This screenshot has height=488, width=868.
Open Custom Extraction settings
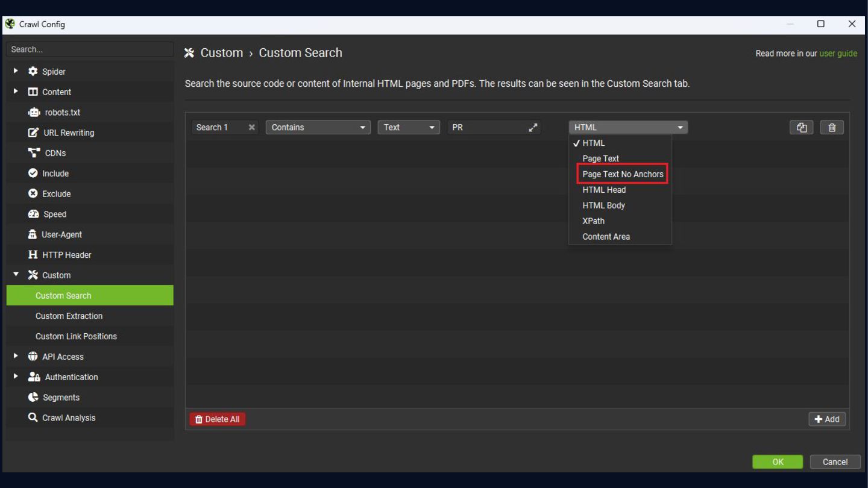tap(90, 316)
